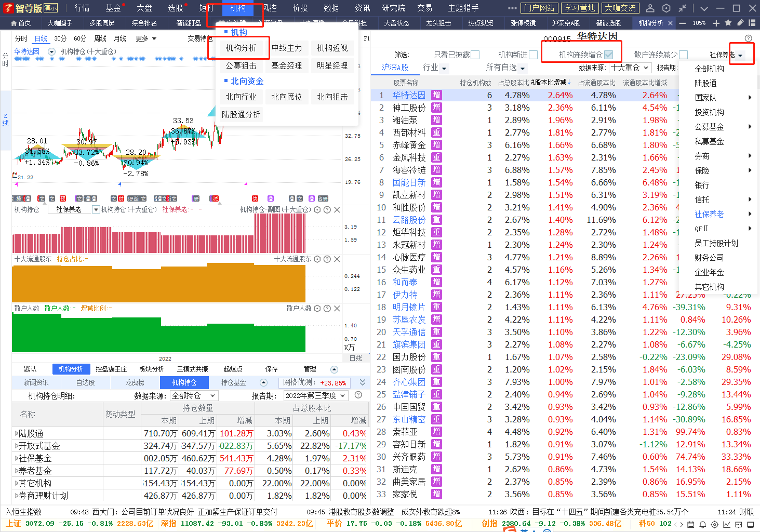
Task: Close the 十大流通股东 indicator panel
Action: (337, 259)
